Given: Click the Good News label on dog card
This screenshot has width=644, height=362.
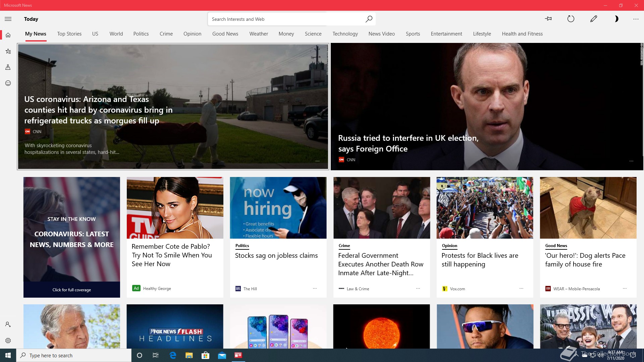Looking at the screenshot, I should 556,246.
